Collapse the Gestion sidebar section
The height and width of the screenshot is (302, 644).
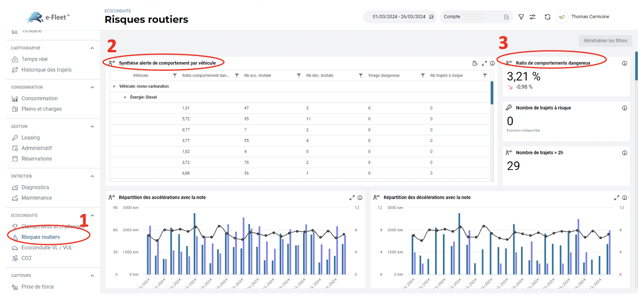(92, 127)
